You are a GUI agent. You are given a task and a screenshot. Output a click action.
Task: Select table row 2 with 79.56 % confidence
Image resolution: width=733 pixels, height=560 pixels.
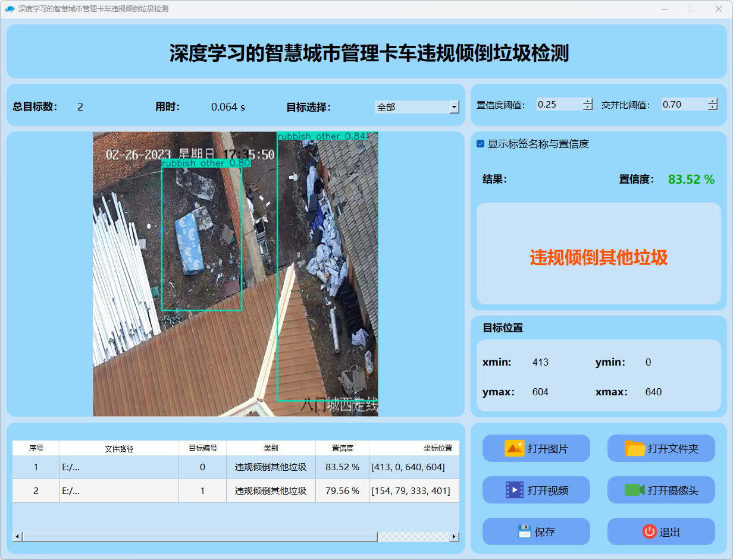point(342,491)
